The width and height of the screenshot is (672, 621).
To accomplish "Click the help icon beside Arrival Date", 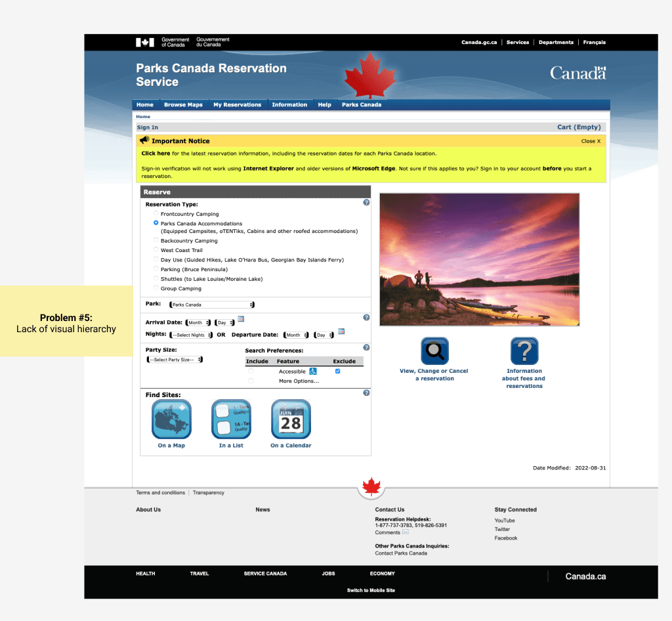I will [x=366, y=318].
